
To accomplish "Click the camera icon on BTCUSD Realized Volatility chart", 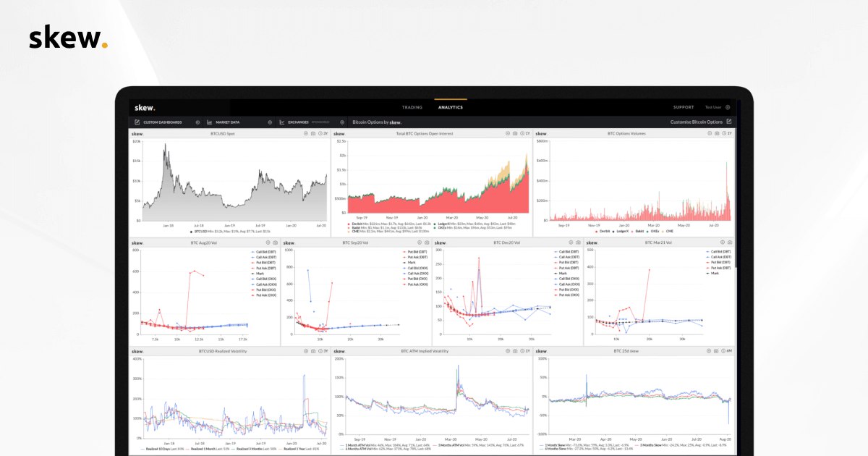I will [x=312, y=351].
